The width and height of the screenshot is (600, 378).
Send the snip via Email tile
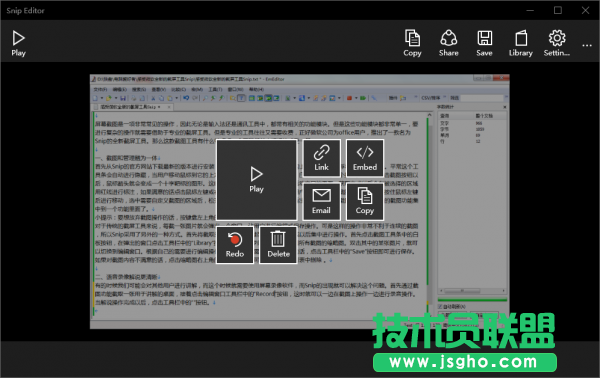(x=321, y=201)
